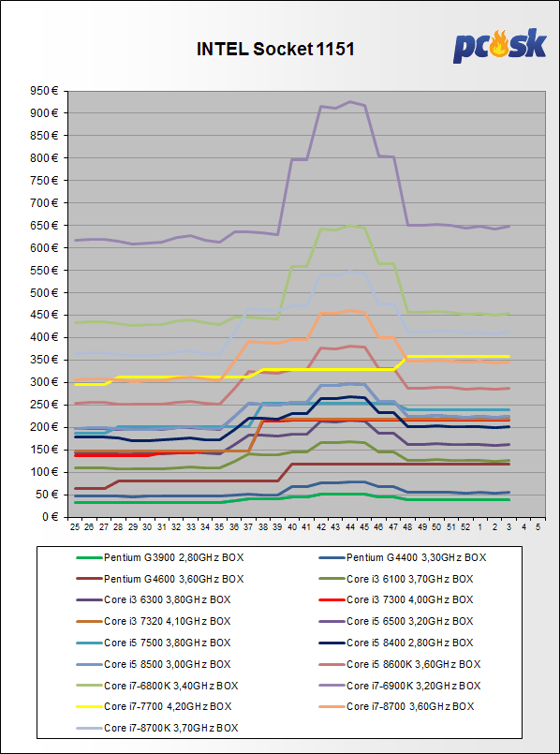Click week 37 on the x-axis
The image size is (560, 754).
(x=249, y=527)
